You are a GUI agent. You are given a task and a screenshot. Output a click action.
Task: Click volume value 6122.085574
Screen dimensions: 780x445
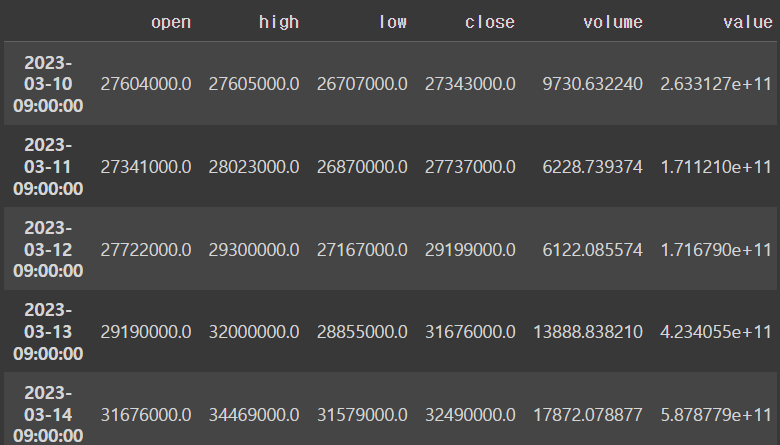[592, 250]
